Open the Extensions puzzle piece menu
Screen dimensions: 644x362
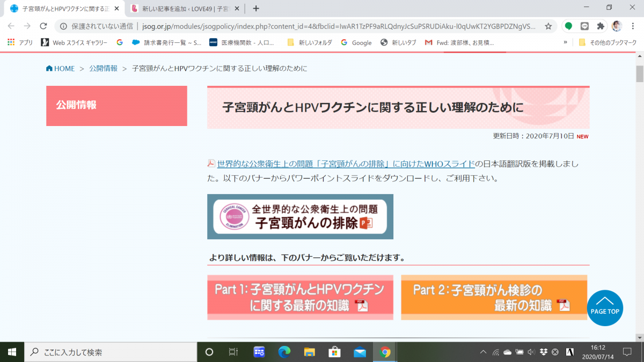[601, 26]
